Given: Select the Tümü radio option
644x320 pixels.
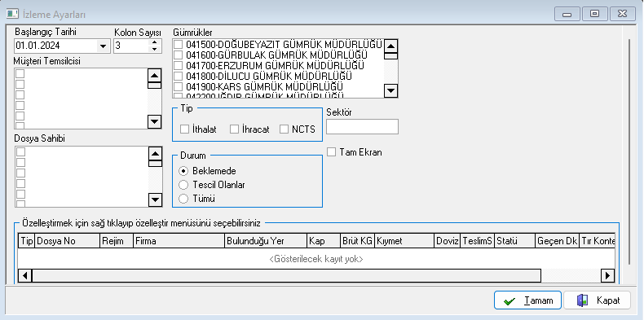Looking at the screenshot, I should tap(184, 199).
